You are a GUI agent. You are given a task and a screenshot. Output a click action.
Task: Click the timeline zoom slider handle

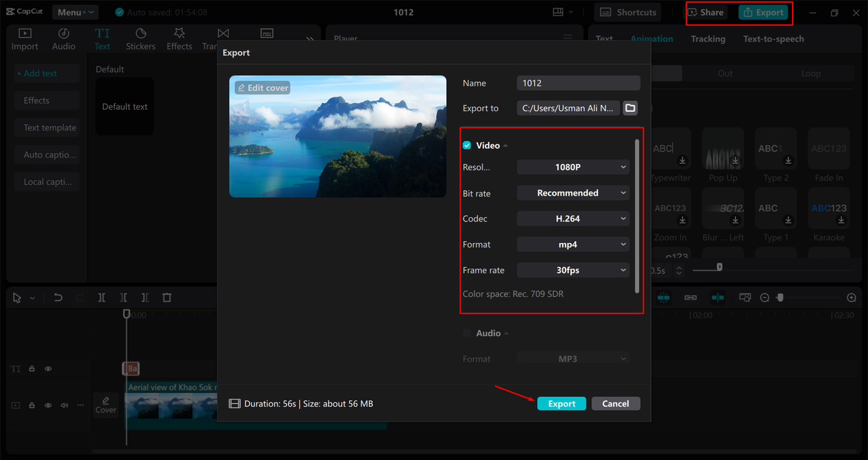pos(781,297)
